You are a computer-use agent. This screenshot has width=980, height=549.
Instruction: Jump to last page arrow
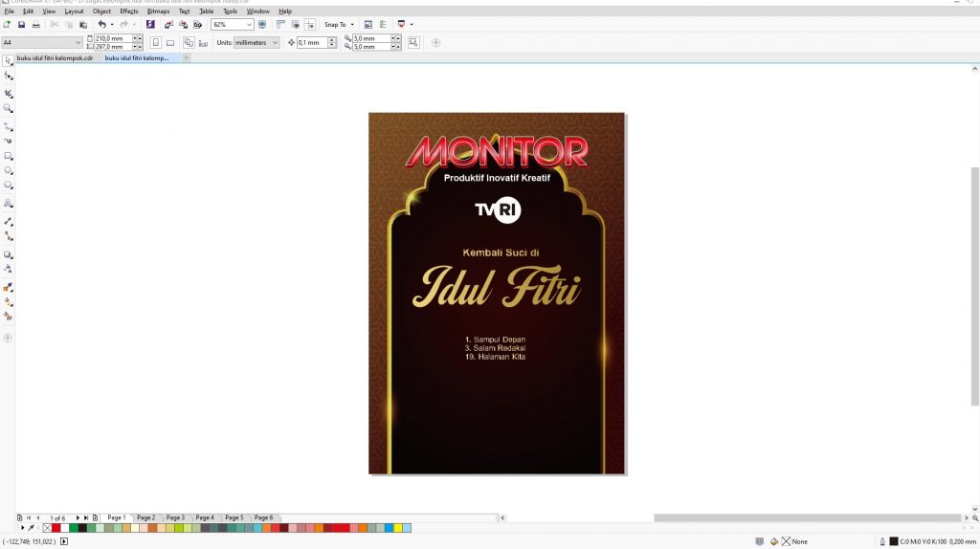[86, 517]
